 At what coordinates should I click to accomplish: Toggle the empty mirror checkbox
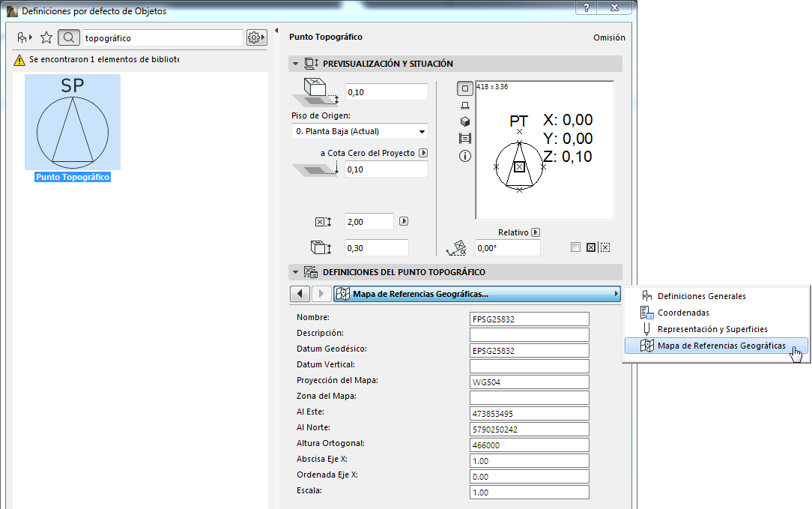pos(575,247)
